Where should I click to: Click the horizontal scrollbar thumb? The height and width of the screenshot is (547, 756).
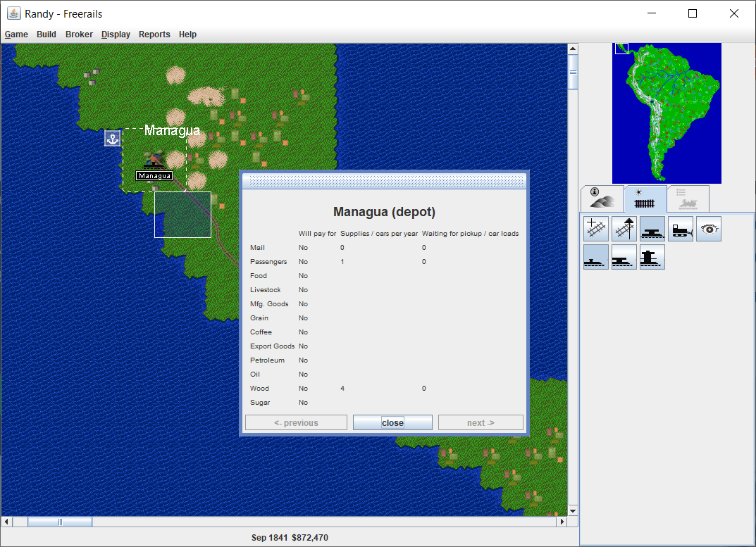point(60,522)
